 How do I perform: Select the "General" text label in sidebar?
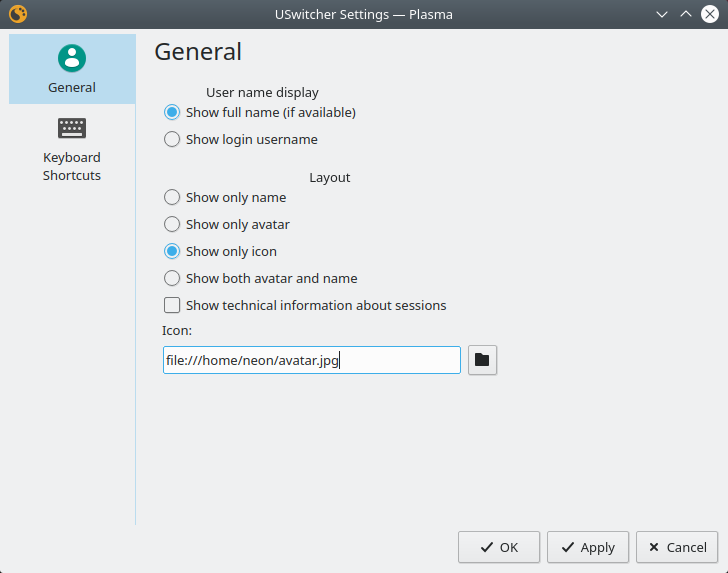click(72, 88)
